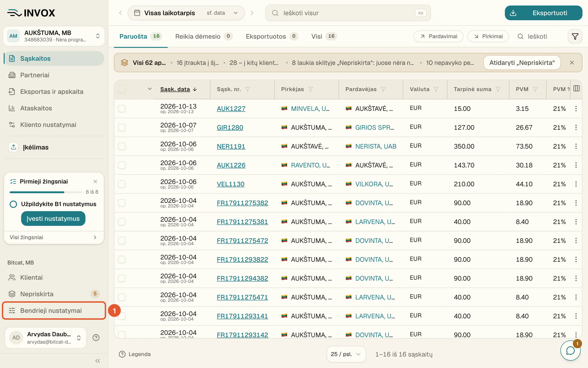The image size is (588, 368).
Task: Click Įvesti nustatymus button
Action: coord(53,218)
